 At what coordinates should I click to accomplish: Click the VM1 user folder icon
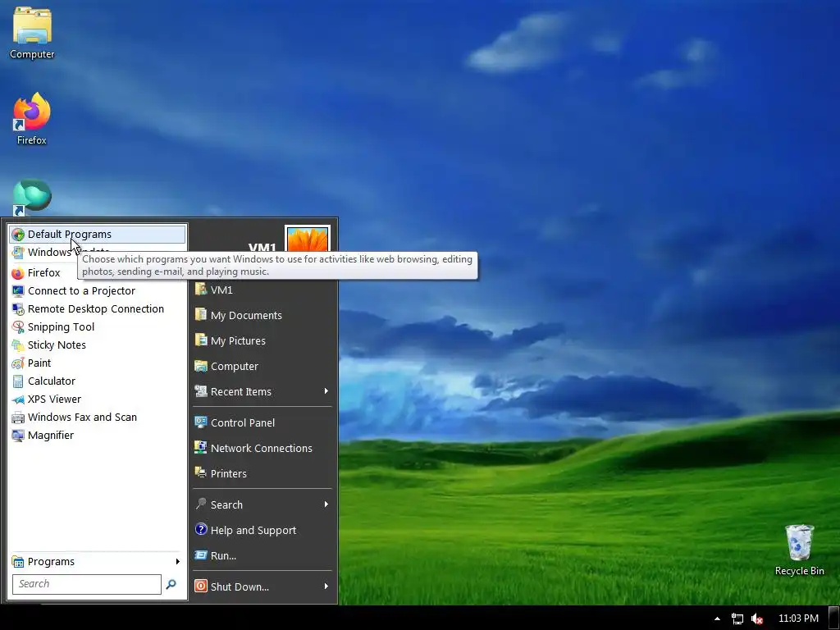(201, 290)
